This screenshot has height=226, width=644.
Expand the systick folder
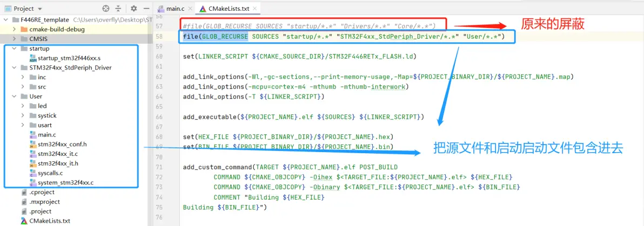(24, 115)
